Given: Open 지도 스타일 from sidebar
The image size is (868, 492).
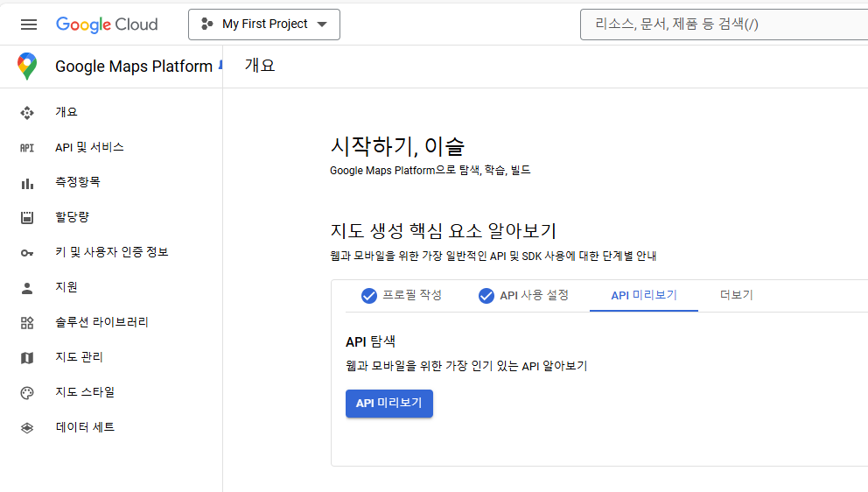Looking at the screenshot, I should 111,391.
